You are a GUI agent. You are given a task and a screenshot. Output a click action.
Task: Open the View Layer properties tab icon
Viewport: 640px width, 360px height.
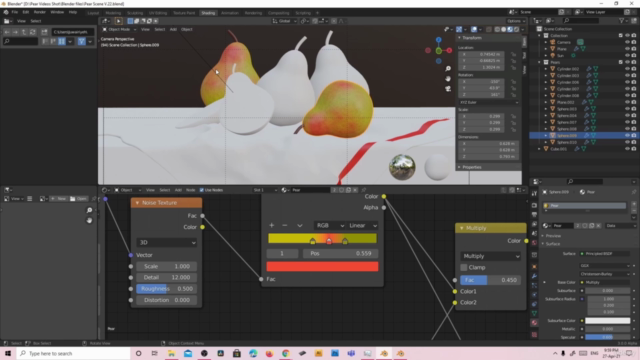coord(534,224)
